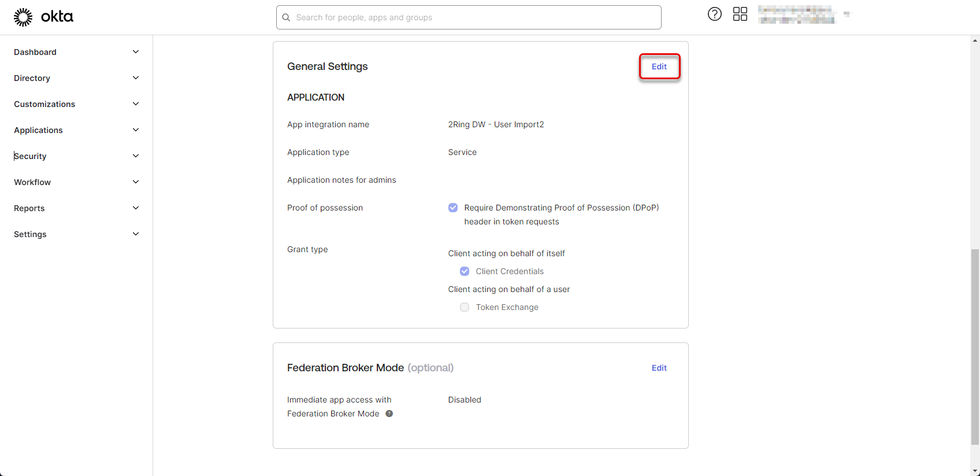
Task: Open the Reports menu item
Action: point(29,208)
